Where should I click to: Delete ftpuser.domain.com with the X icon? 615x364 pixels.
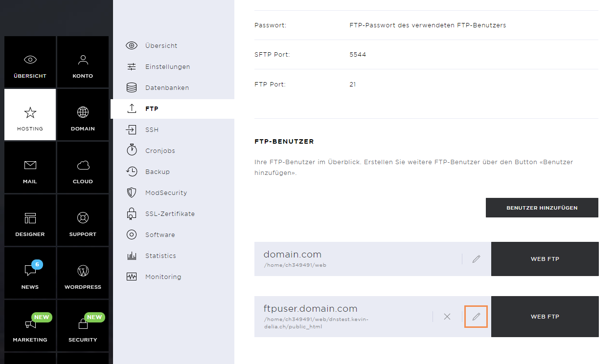(447, 317)
